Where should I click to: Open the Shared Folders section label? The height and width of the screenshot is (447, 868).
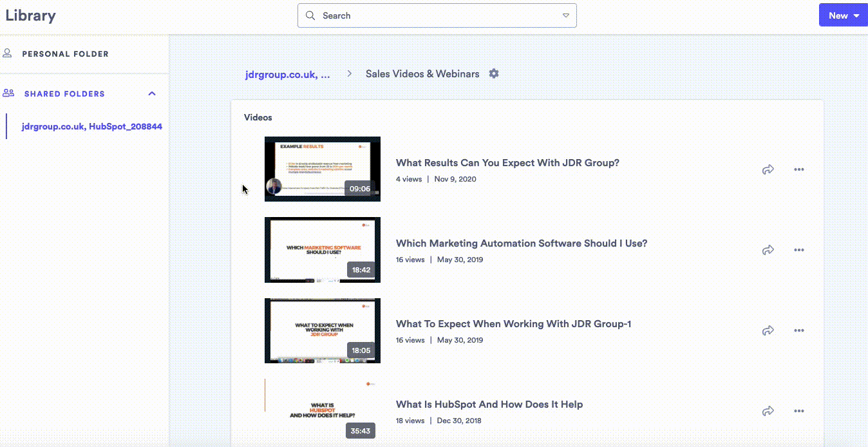pyautogui.click(x=64, y=94)
